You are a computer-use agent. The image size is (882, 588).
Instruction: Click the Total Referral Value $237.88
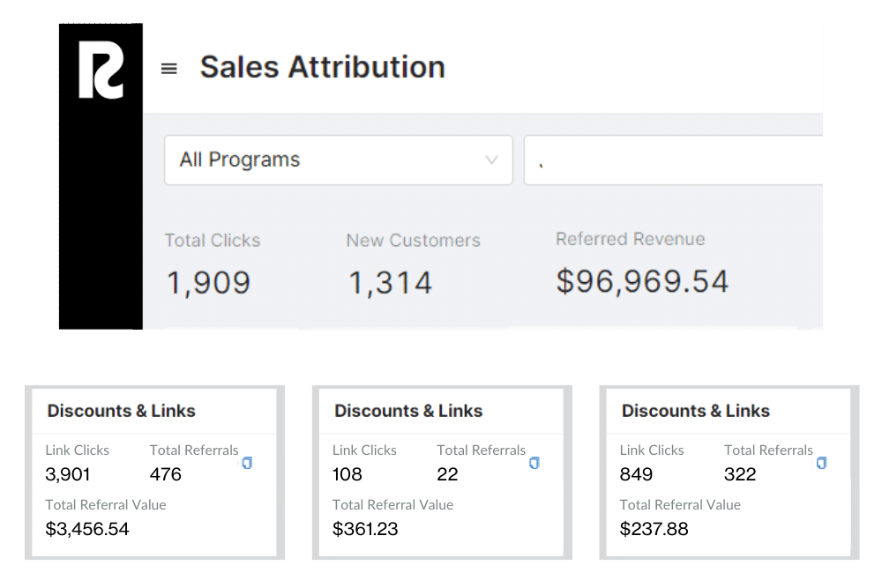[x=654, y=529]
